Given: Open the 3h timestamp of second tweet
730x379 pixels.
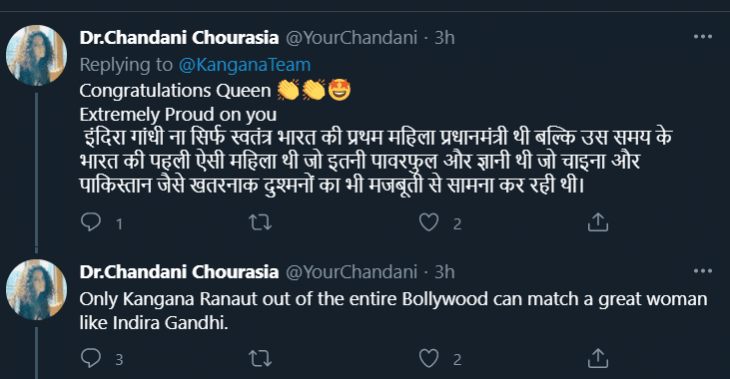Looking at the screenshot, I should [445, 272].
